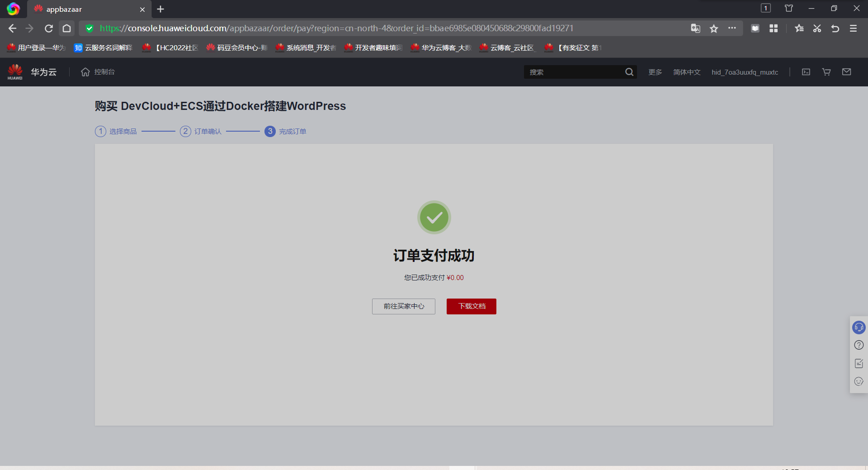Select the appbazaar browser tab
868x470 pixels.
(x=90, y=9)
